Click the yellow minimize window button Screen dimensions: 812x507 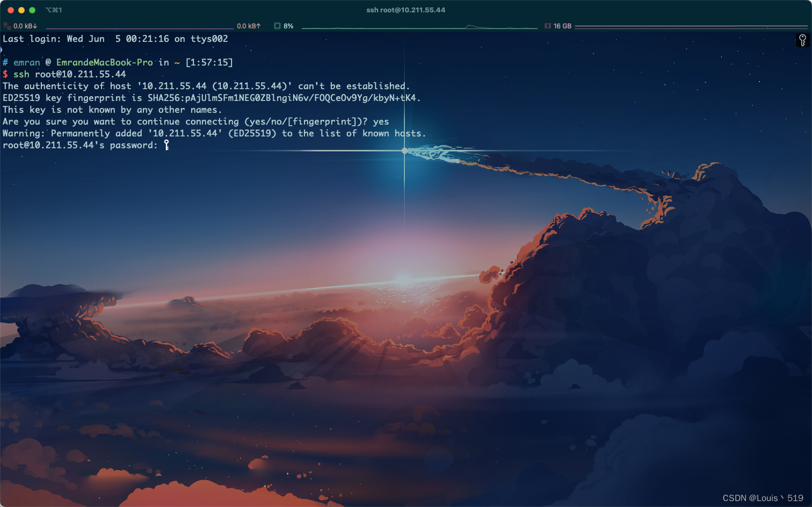(x=21, y=10)
